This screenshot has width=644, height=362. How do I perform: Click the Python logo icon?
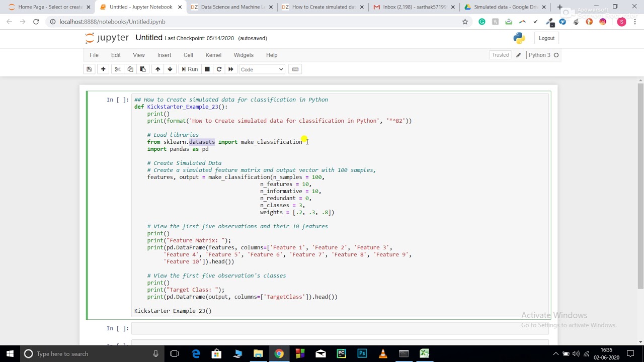[519, 38]
